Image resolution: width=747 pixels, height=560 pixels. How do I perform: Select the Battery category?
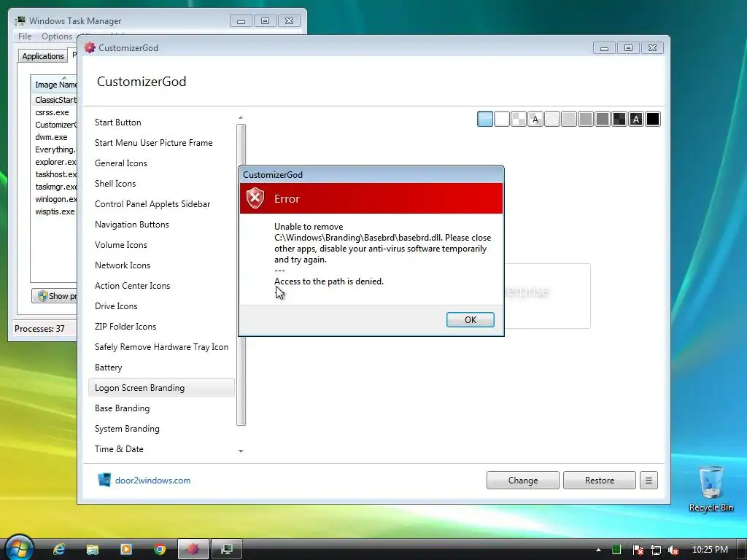[x=161, y=367]
